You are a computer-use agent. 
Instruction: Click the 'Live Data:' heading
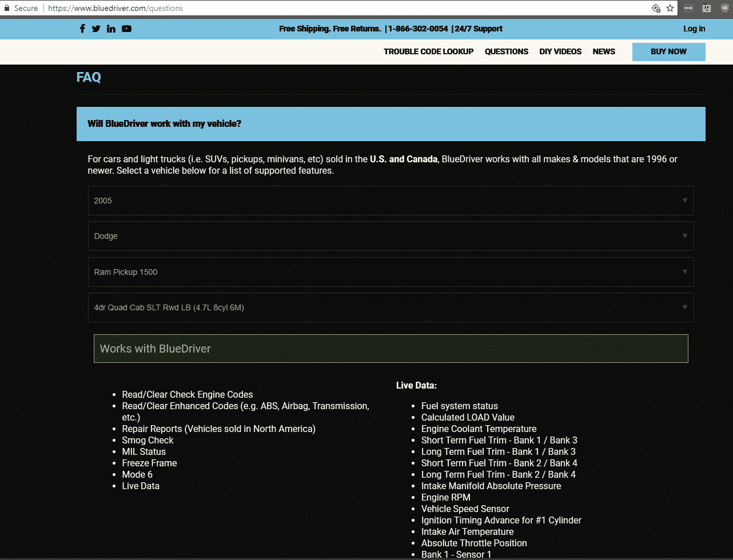click(416, 385)
